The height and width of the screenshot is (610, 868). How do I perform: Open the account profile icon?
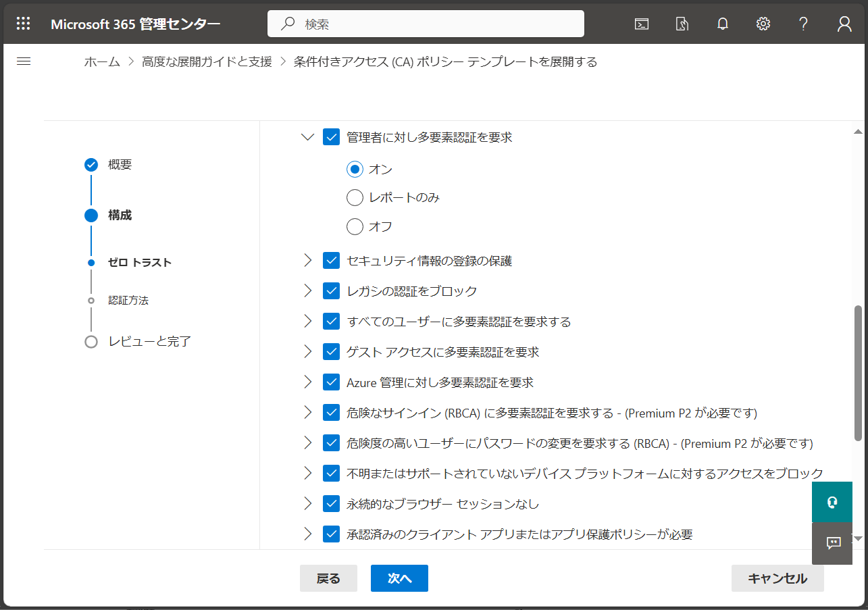pyautogui.click(x=844, y=24)
